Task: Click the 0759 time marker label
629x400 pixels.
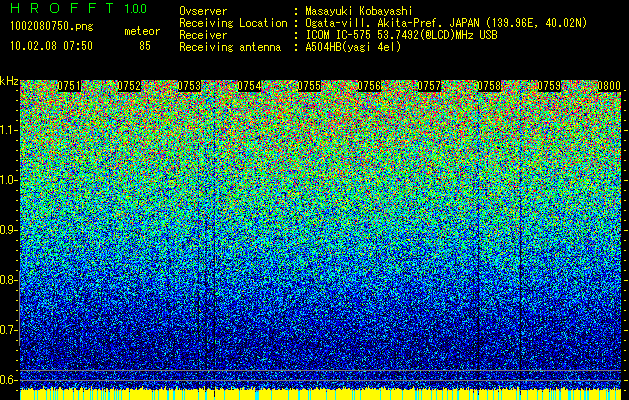Action: pos(549,86)
